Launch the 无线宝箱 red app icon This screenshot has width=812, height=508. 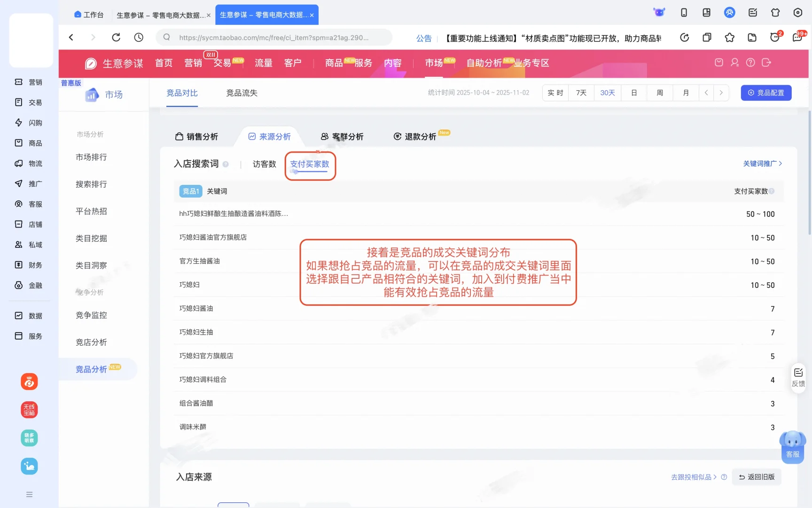pyautogui.click(x=29, y=410)
